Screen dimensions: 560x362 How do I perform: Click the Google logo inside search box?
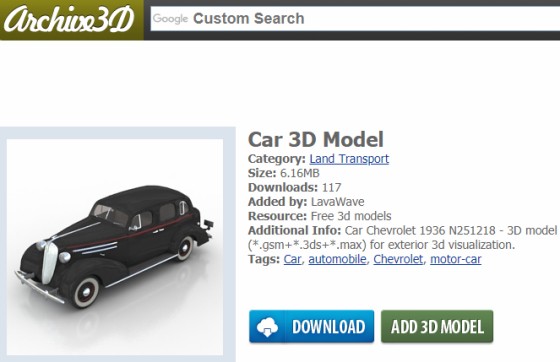pos(170,19)
